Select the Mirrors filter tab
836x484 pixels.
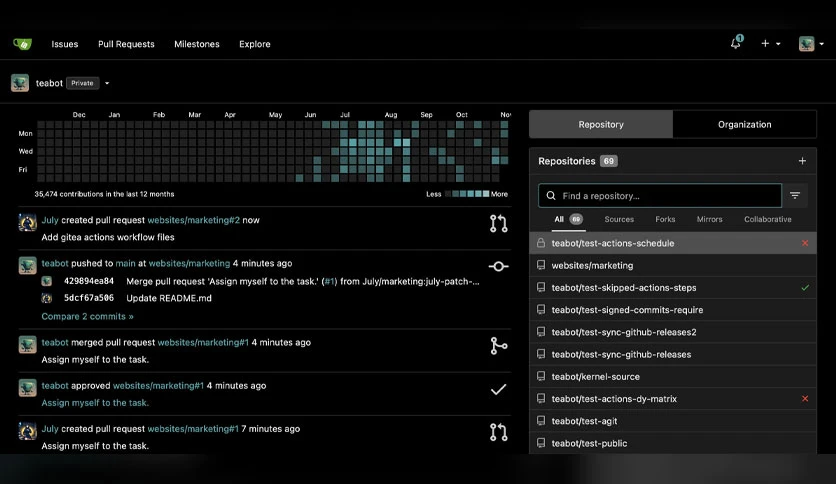coord(709,220)
